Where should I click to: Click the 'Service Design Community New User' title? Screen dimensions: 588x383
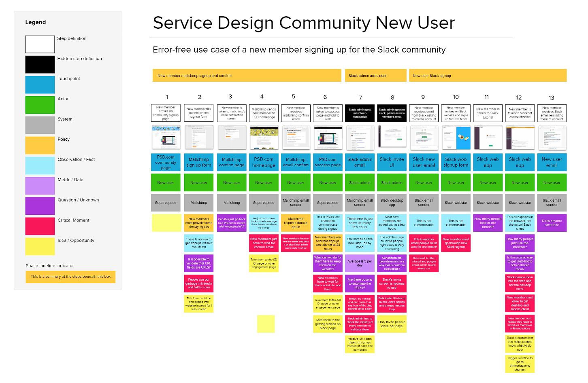pyautogui.click(x=304, y=23)
